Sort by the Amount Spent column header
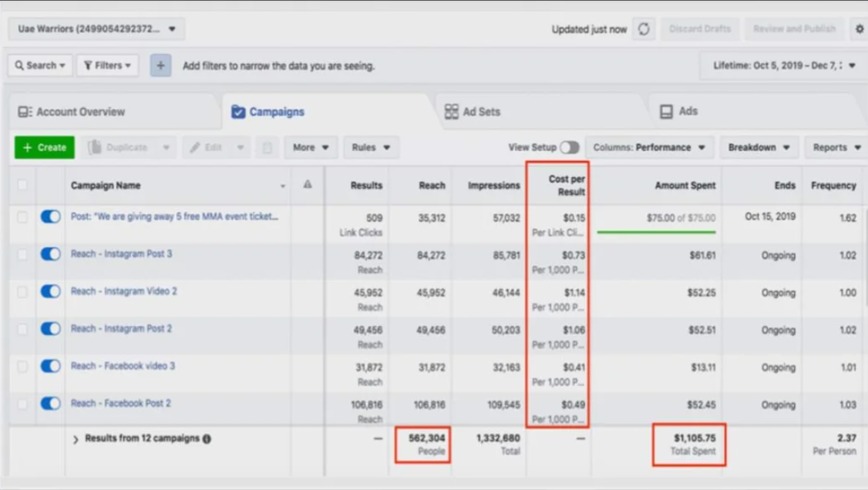868x490 pixels. tap(685, 186)
